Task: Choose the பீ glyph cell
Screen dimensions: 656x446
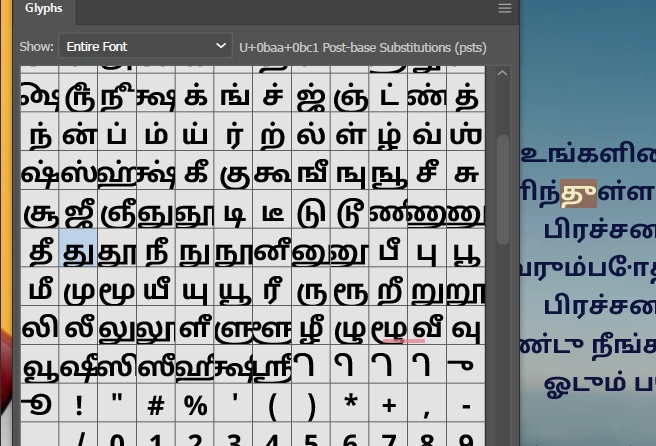Action: (x=389, y=248)
